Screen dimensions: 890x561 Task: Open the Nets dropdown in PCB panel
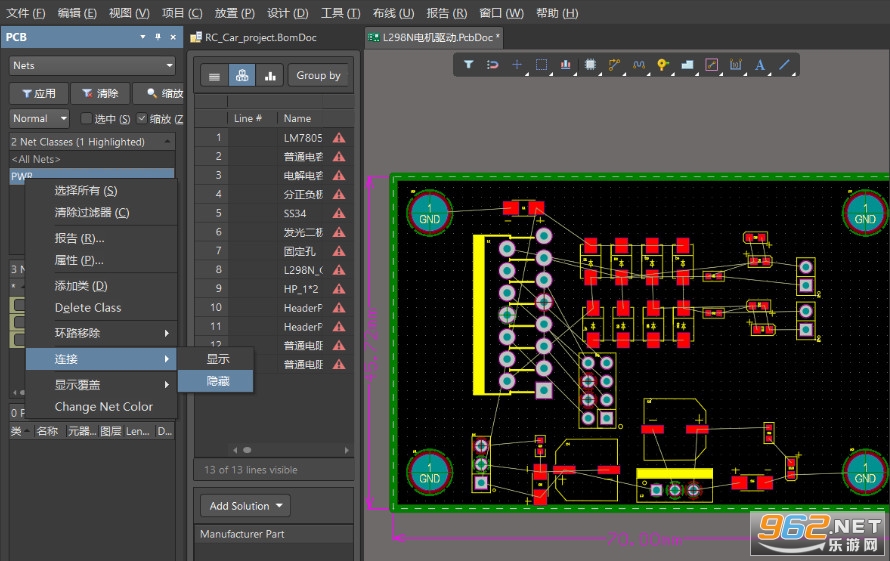(x=93, y=65)
